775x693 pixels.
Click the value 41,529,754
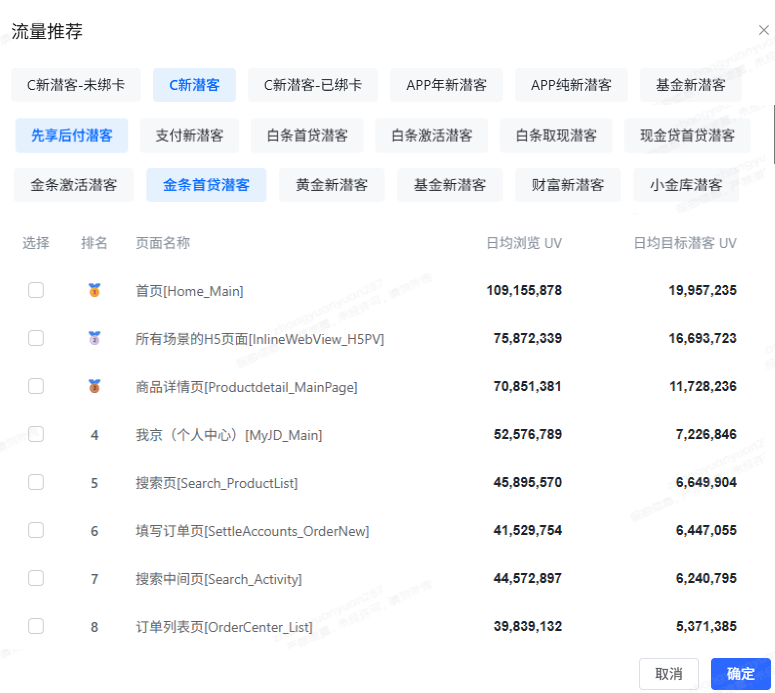tap(527, 530)
